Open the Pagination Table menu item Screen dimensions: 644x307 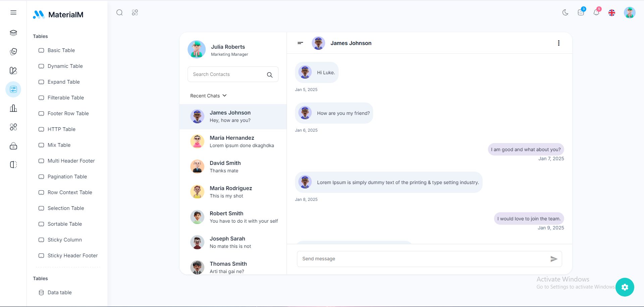pyautogui.click(x=67, y=177)
